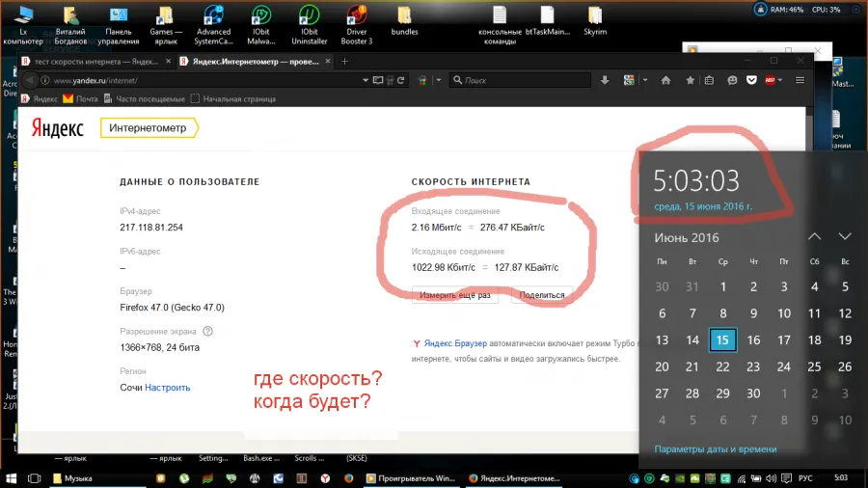Switch to tab 'тест скорости интернета'
Image resolution: width=868 pixels, height=488 pixels.
(x=96, y=62)
